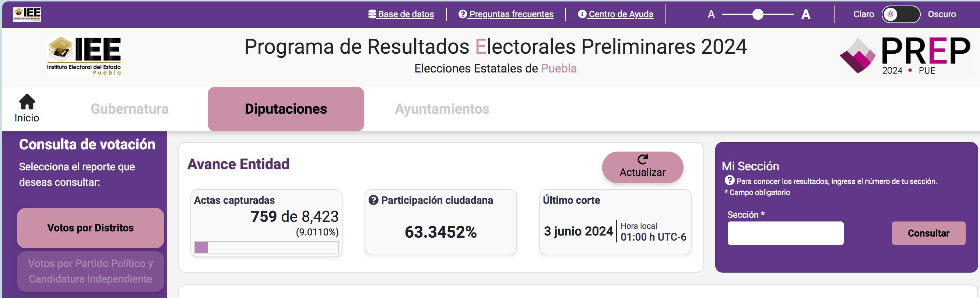The image size is (980, 298).
Task: Click the info icon beside Centro de Ayuda
Action: (x=582, y=14)
